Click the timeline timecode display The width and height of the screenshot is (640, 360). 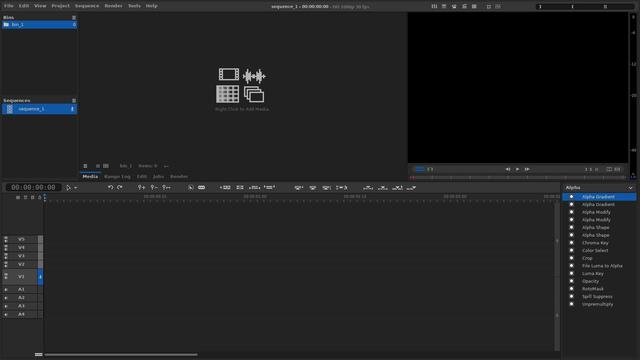[33, 187]
